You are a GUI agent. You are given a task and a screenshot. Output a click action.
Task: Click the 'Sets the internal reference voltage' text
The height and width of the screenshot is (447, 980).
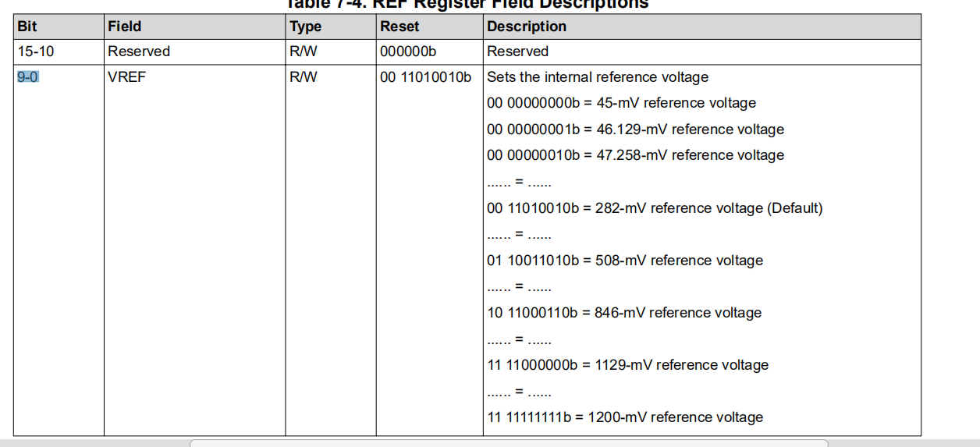click(x=598, y=77)
